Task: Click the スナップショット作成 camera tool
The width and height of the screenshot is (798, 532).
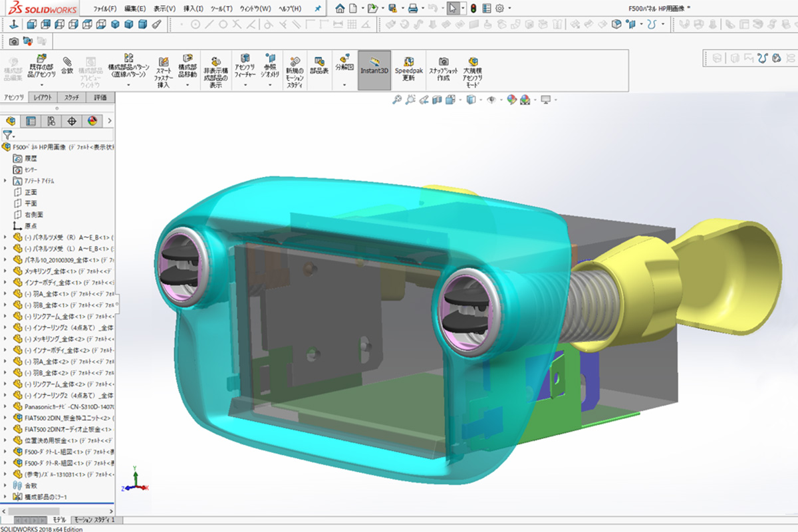Action: (444, 68)
